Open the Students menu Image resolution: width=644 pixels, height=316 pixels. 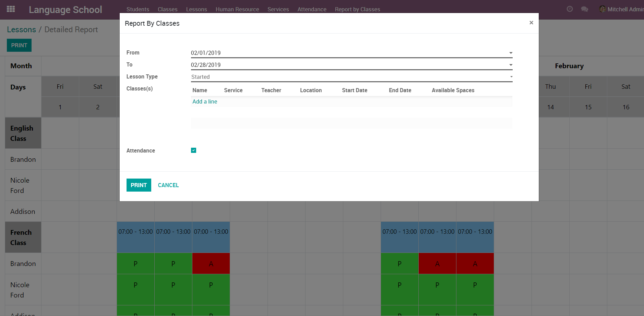(x=138, y=9)
